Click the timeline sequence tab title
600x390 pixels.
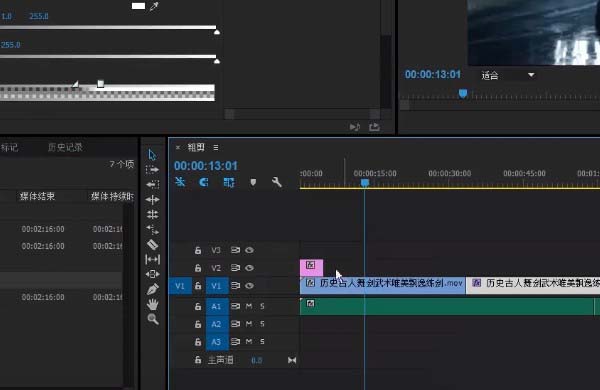tap(196, 147)
